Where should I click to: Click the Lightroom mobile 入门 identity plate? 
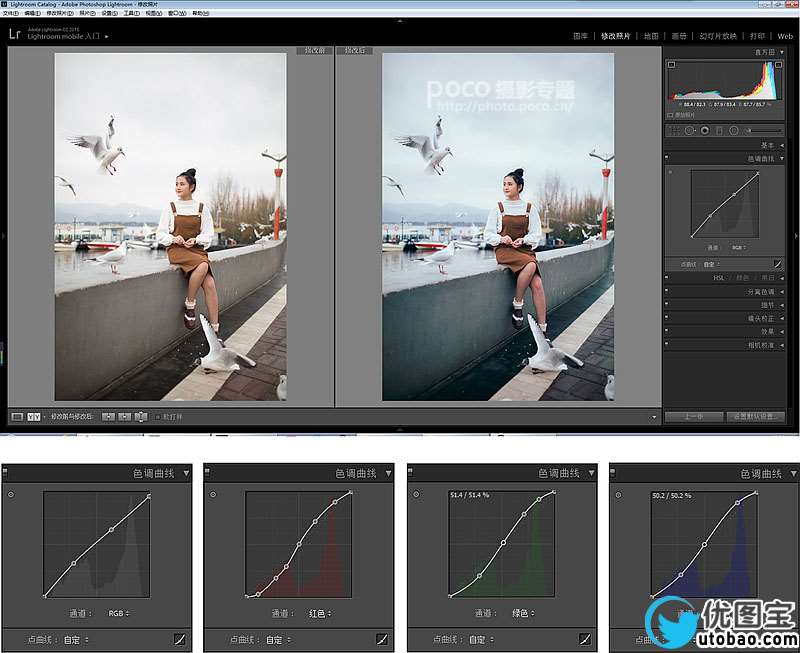click(x=64, y=37)
